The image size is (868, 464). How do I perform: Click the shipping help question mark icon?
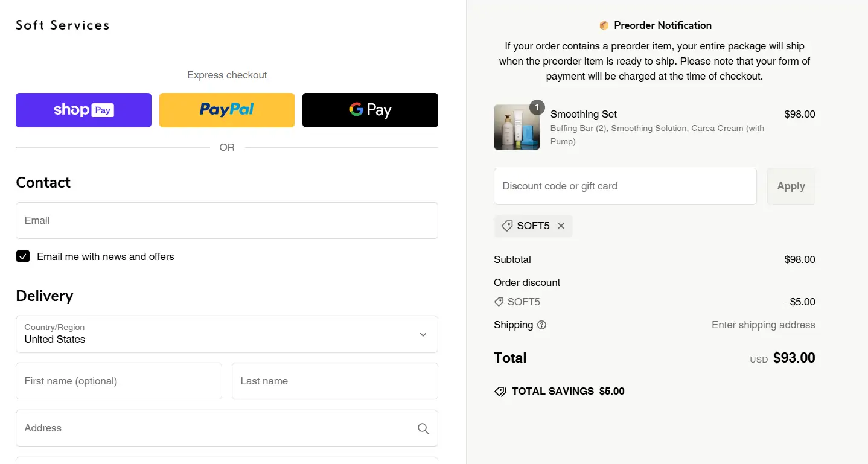click(x=541, y=325)
